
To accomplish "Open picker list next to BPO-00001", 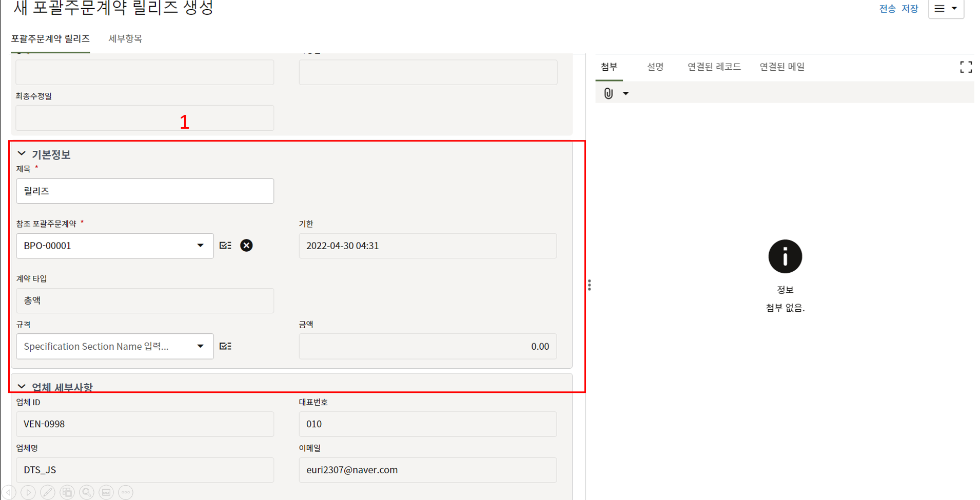I will [225, 246].
